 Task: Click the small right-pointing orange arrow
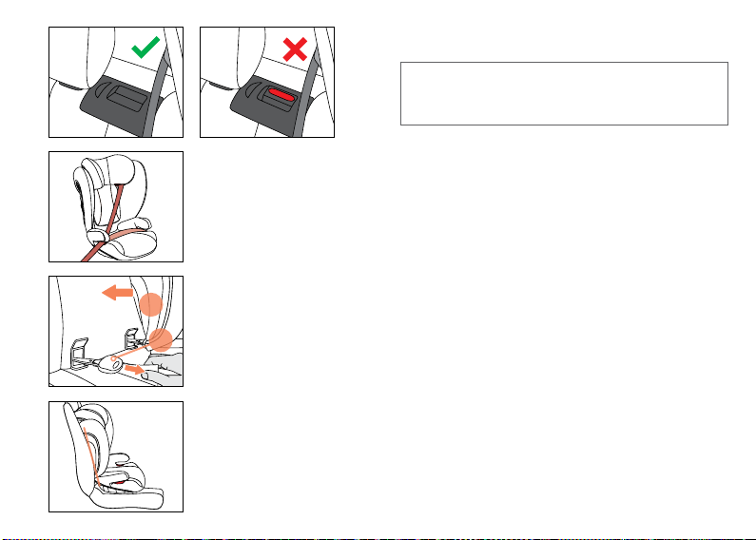(134, 369)
